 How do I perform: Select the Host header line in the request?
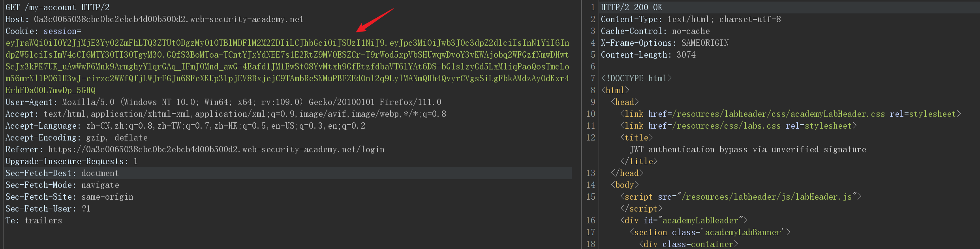click(154, 19)
